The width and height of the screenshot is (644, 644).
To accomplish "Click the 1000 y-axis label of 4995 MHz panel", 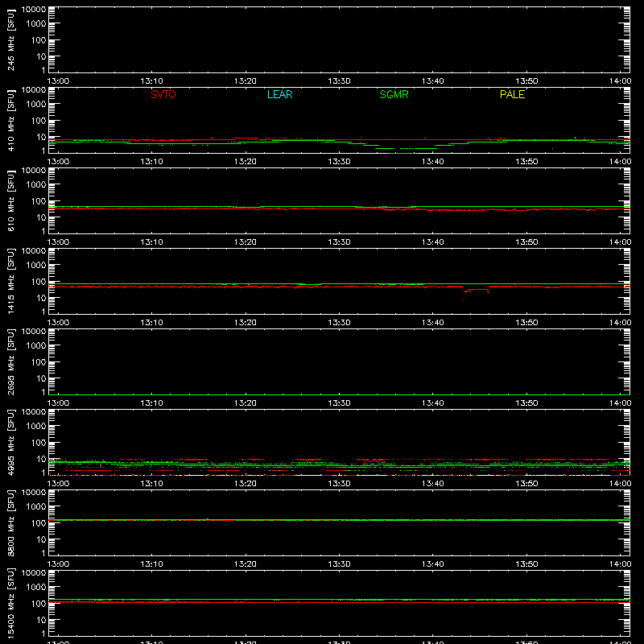I will point(35,426).
